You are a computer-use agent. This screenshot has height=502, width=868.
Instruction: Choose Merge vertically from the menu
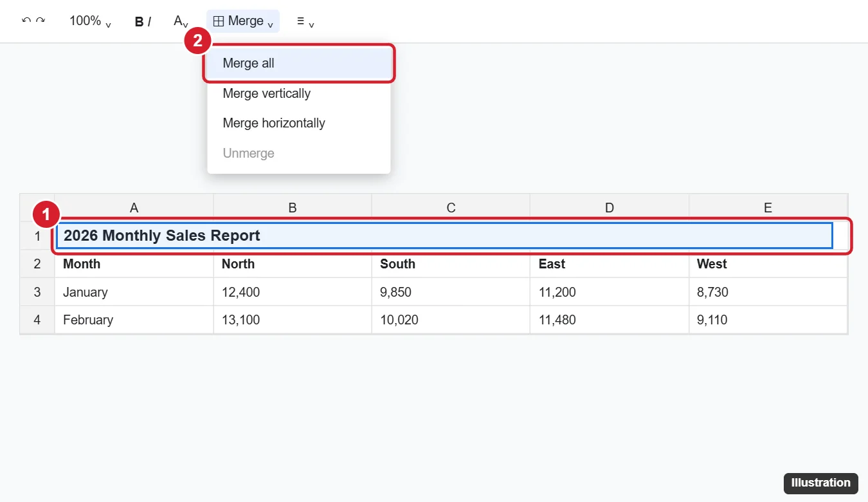[x=299, y=93]
